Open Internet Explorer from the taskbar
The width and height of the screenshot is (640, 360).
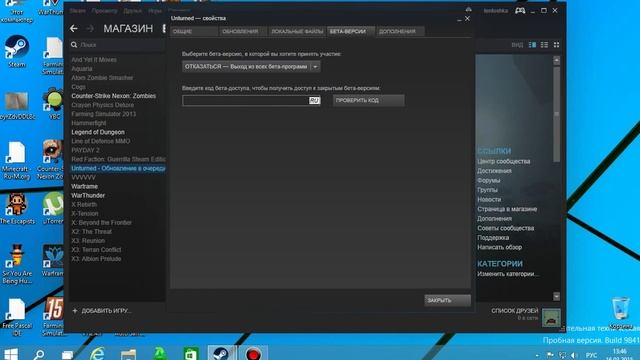[x=97, y=354]
